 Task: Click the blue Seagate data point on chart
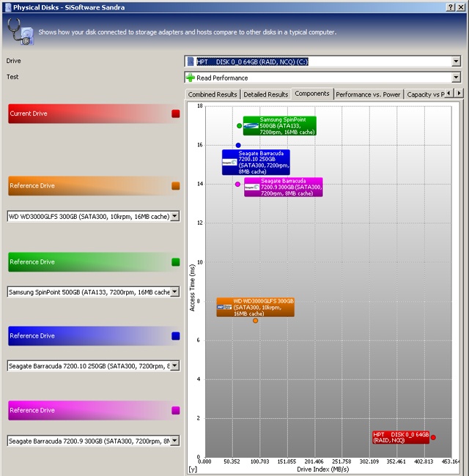238,146
